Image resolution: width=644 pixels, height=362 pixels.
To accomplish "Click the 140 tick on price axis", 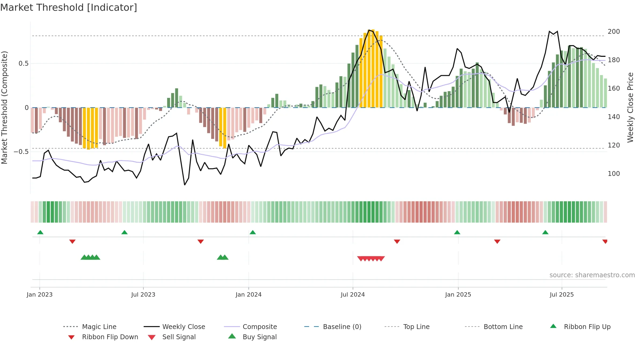I will pyautogui.click(x=614, y=117).
